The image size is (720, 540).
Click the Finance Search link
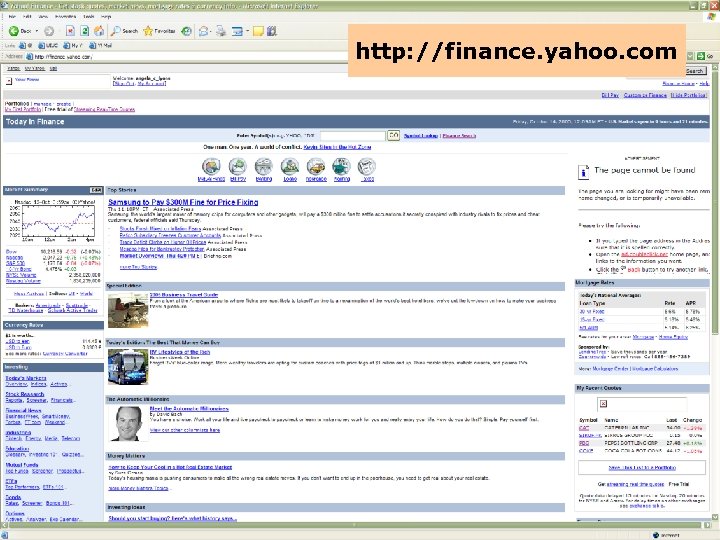tap(459, 136)
